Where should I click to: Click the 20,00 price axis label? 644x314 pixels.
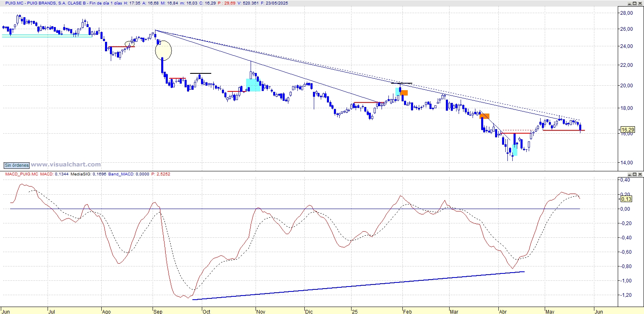[x=626, y=86]
